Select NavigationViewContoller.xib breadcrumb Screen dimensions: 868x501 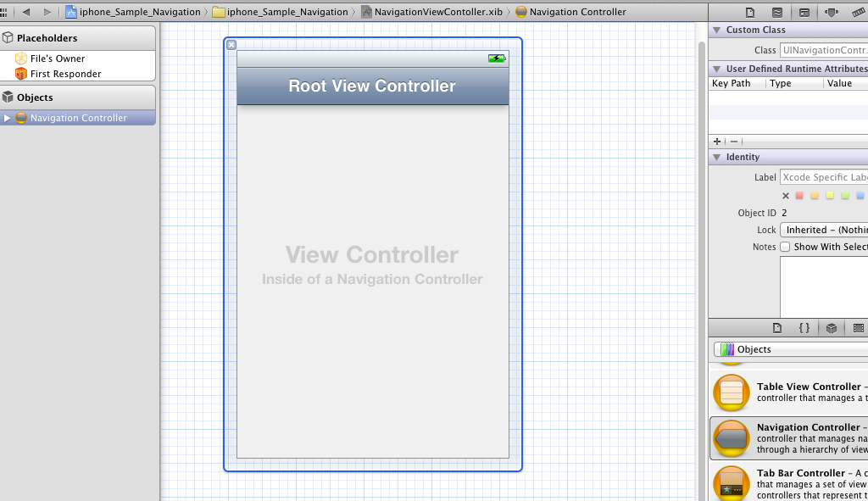(x=431, y=12)
